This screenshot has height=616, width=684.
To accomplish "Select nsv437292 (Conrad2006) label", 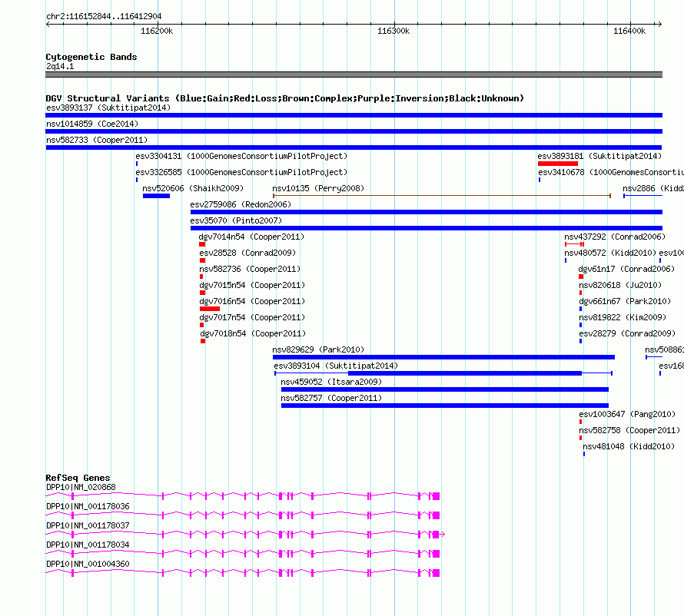I will tap(615, 237).
